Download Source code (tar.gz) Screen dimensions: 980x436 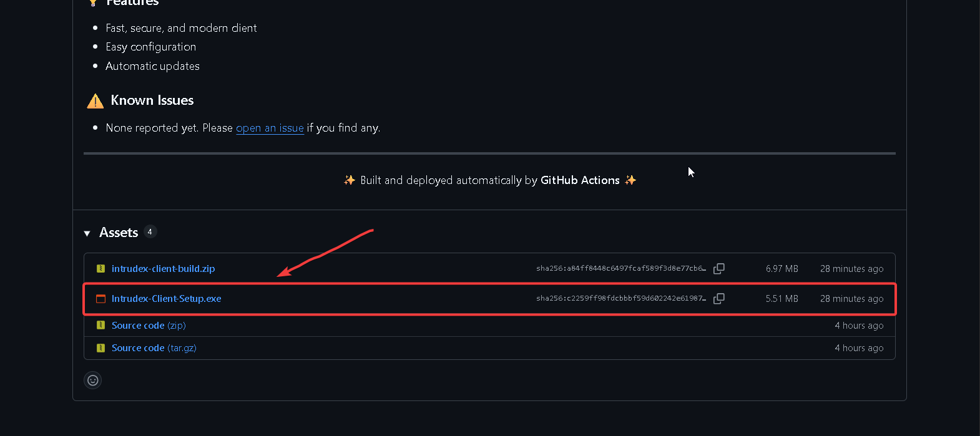pyautogui.click(x=154, y=348)
